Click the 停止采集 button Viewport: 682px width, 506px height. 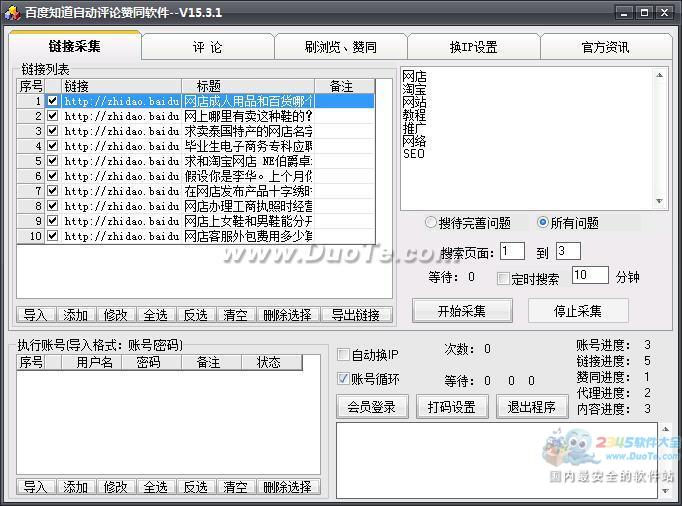click(x=578, y=311)
